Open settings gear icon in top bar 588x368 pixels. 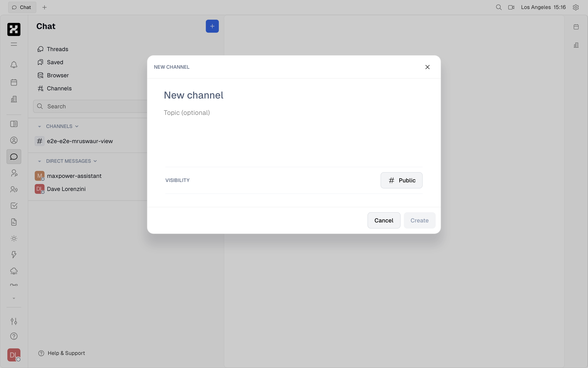[x=576, y=7]
